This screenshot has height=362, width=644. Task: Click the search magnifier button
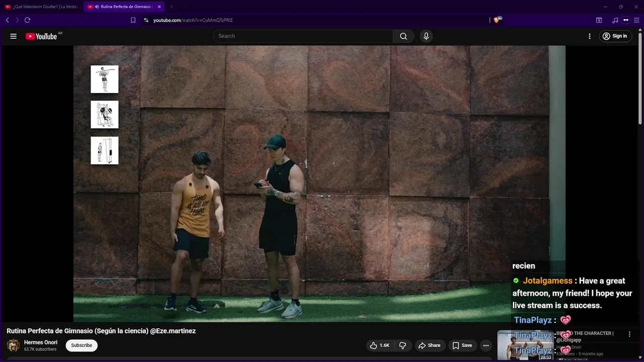click(404, 36)
